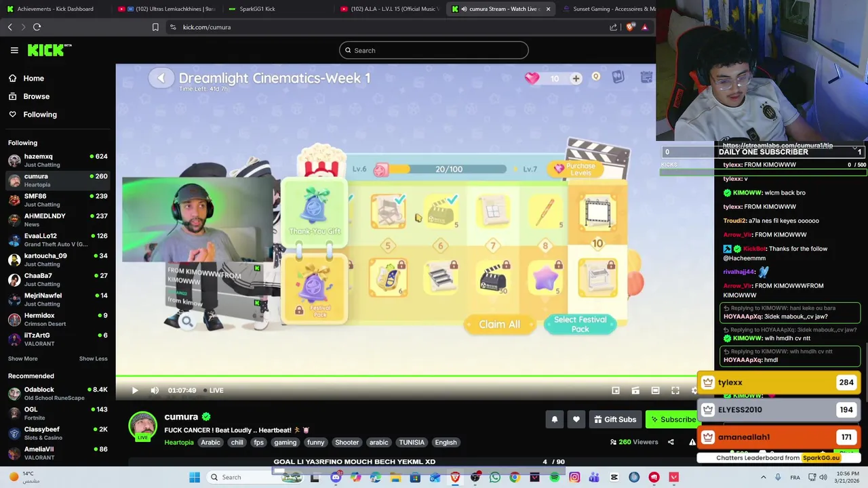Open AmeliaVII recommended channel

coord(58,453)
